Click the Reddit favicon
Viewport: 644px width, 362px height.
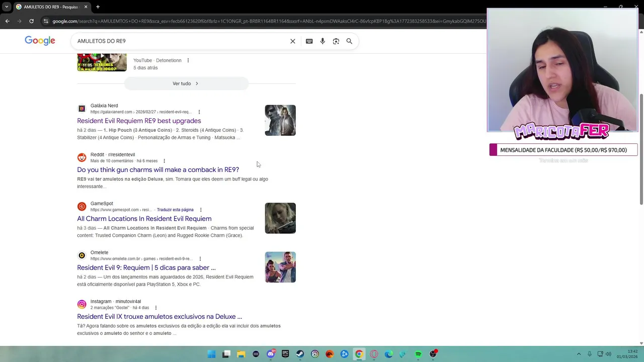coord(82,157)
